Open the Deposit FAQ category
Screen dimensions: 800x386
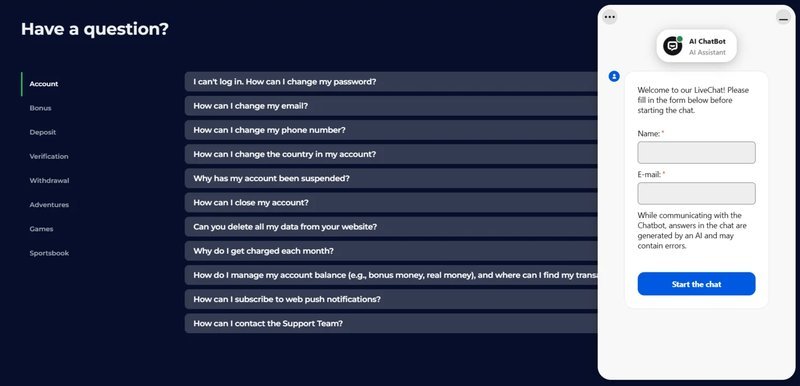tap(43, 132)
